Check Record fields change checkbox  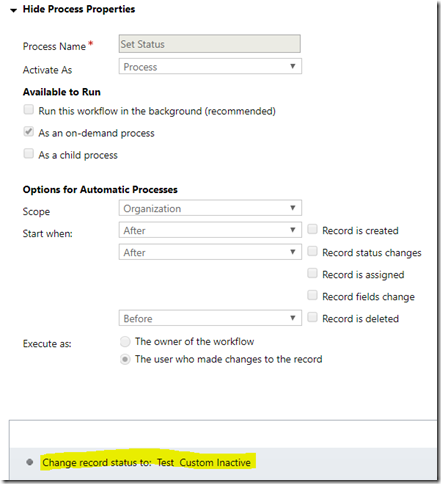pos(312,295)
